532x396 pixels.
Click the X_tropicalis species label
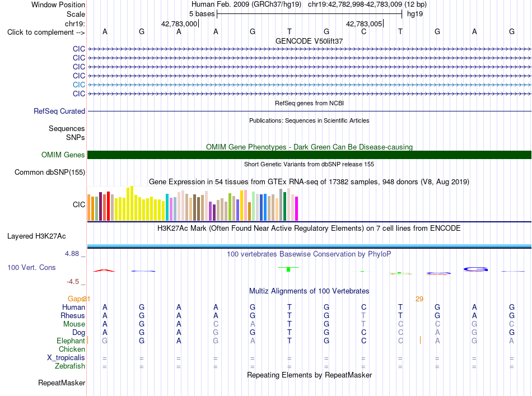(x=66, y=358)
